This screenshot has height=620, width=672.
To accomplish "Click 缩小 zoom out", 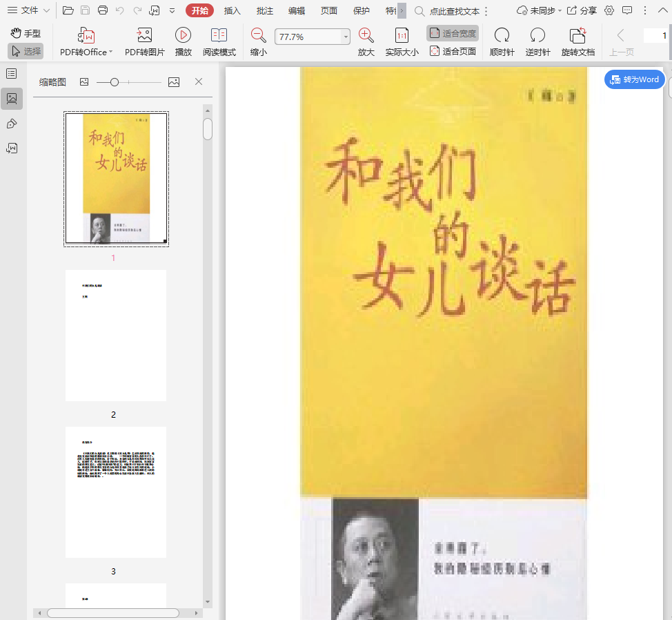I will click(x=259, y=42).
